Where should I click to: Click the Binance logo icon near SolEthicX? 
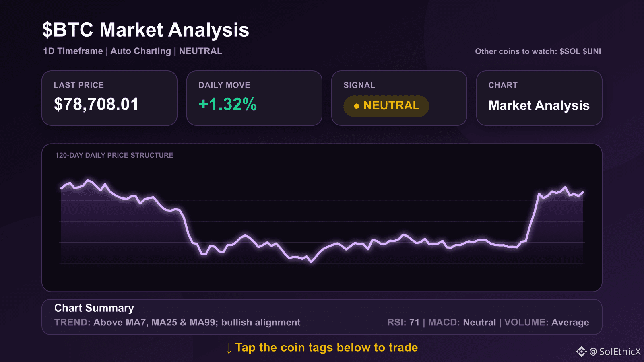click(x=582, y=352)
